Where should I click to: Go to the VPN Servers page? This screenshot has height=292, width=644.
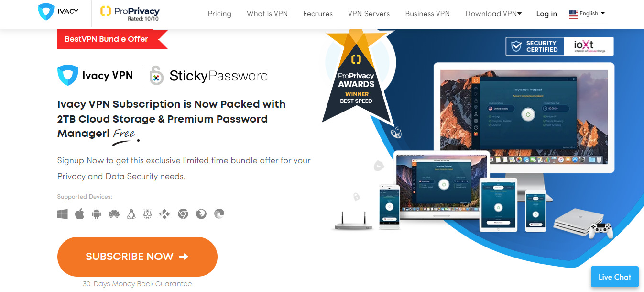[369, 14]
